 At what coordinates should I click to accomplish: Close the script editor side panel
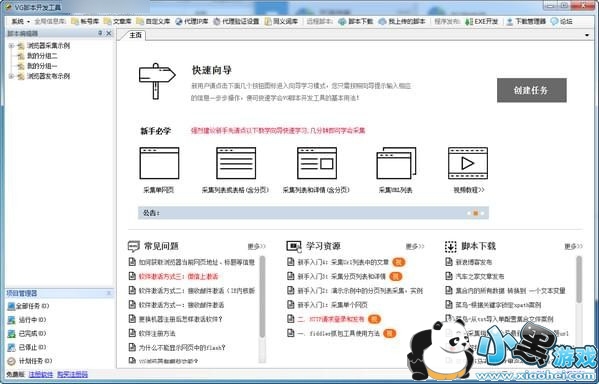[109, 33]
